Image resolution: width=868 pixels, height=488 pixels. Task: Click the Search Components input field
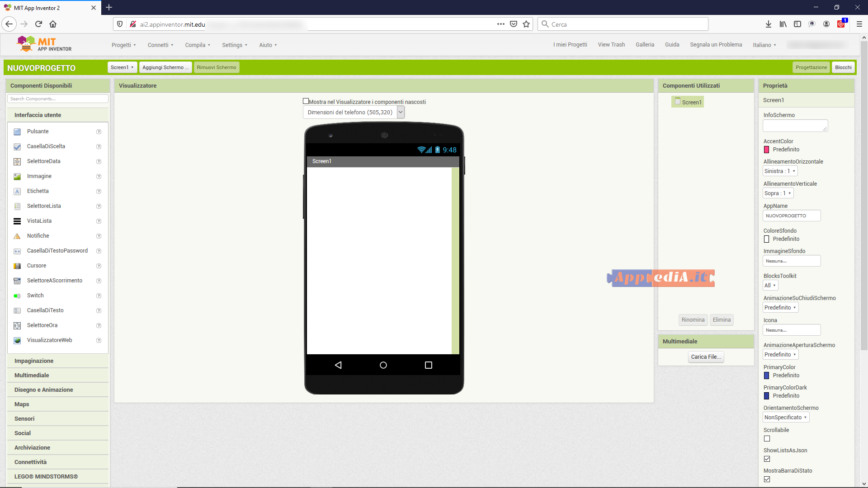pos(58,99)
